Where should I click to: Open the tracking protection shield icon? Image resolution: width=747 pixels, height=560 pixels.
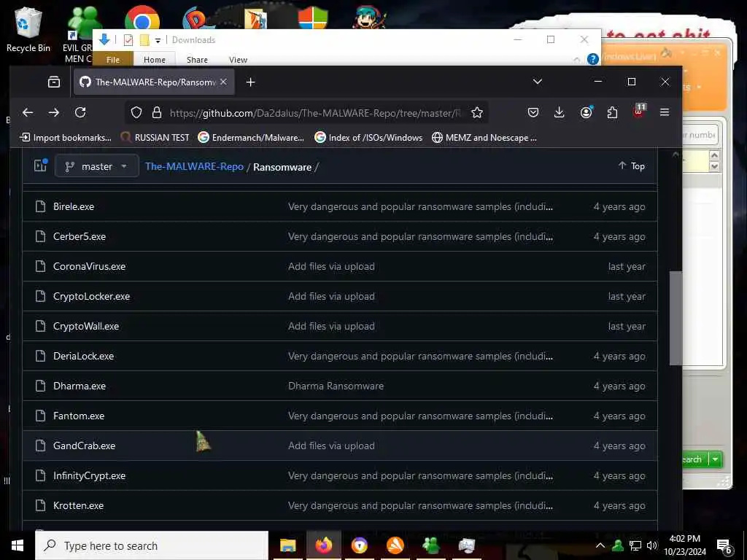click(136, 113)
